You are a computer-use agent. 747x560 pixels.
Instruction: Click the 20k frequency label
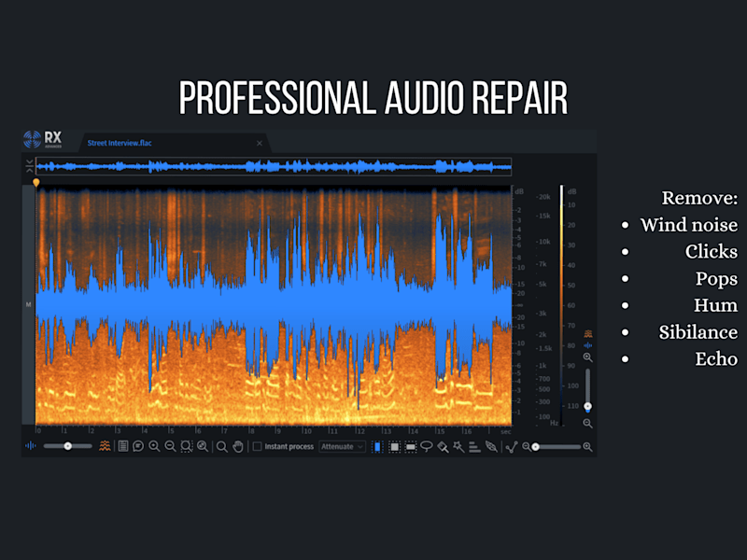pos(543,197)
